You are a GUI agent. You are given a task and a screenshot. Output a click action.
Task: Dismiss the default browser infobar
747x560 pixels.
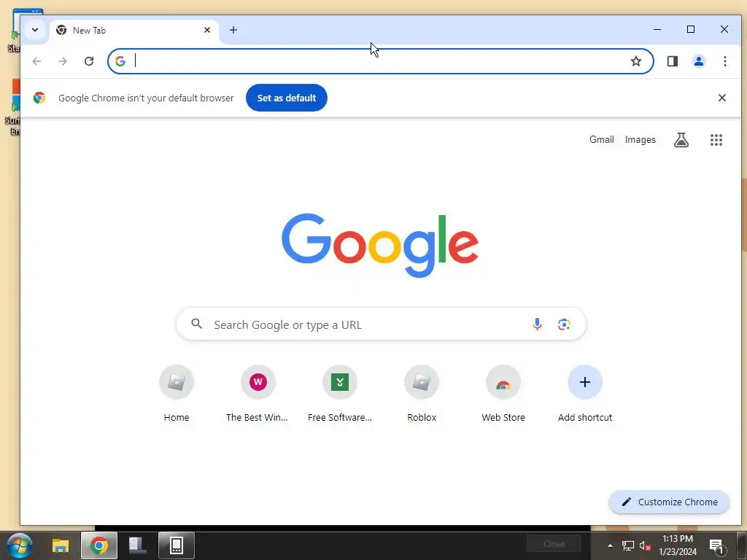721,98
